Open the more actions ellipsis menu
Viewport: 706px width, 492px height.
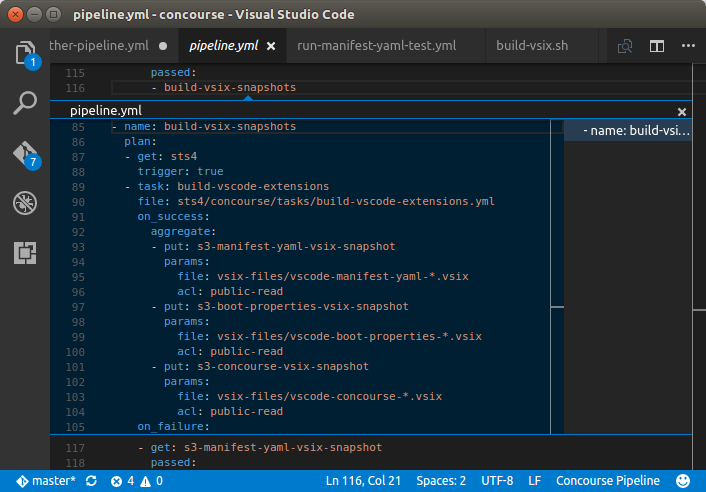click(688, 45)
